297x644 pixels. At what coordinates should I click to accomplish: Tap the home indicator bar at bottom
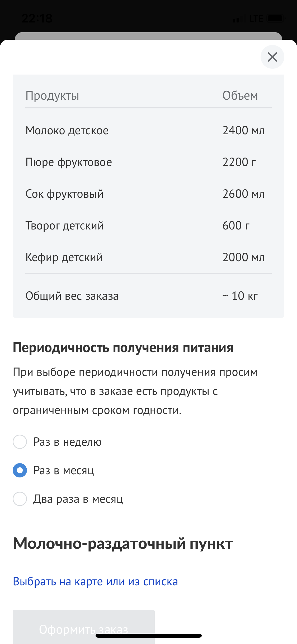(148, 636)
